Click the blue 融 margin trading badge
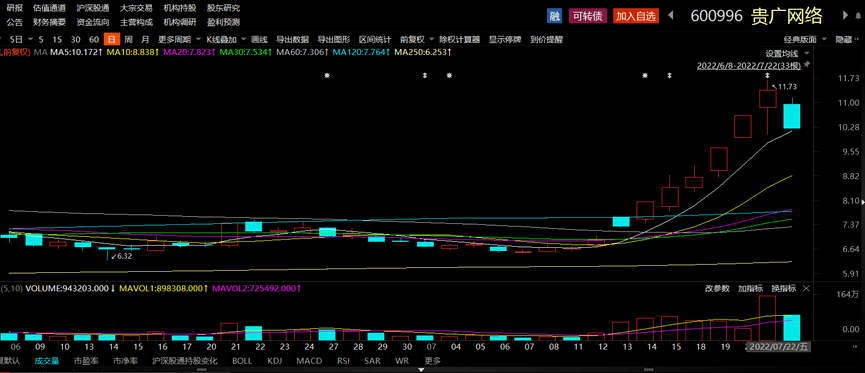Screen dimensions: 865x373 tap(554, 15)
